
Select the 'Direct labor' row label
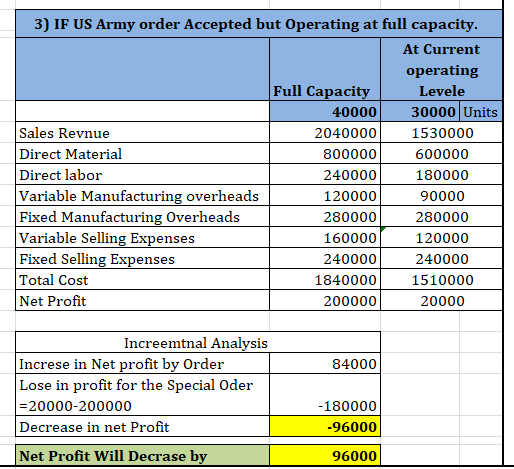pyautogui.click(x=142, y=175)
